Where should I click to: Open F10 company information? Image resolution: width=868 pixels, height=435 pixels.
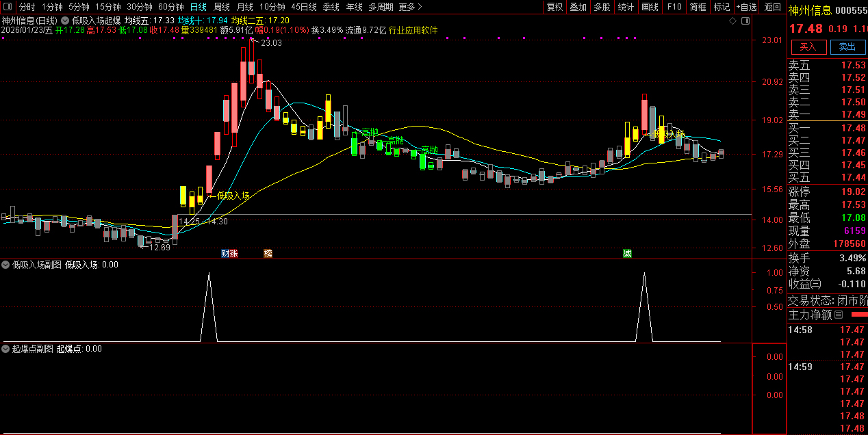click(674, 7)
